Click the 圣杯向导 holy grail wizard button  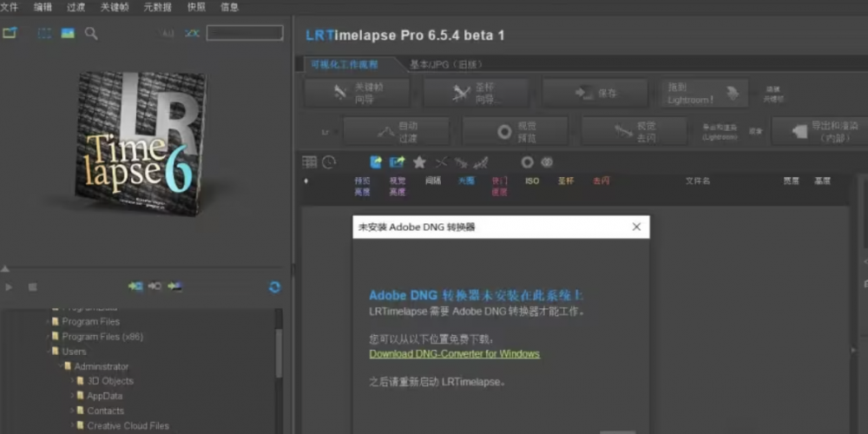tap(477, 93)
